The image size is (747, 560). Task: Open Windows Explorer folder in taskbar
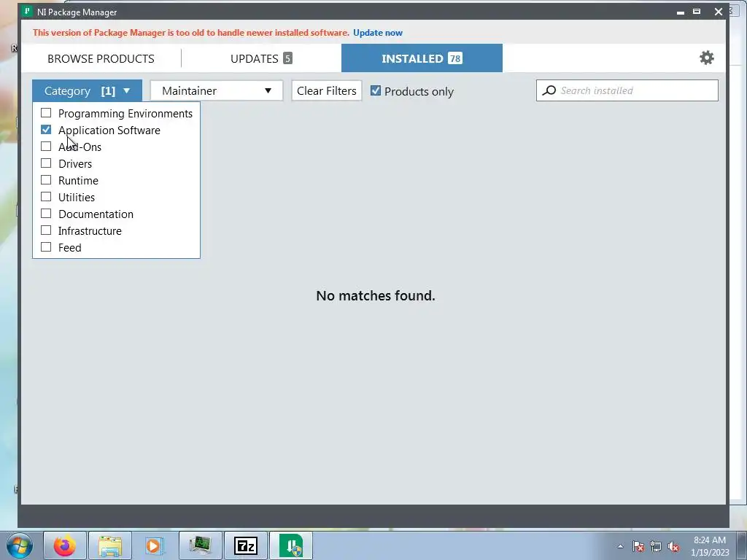[x=110, y=545]
